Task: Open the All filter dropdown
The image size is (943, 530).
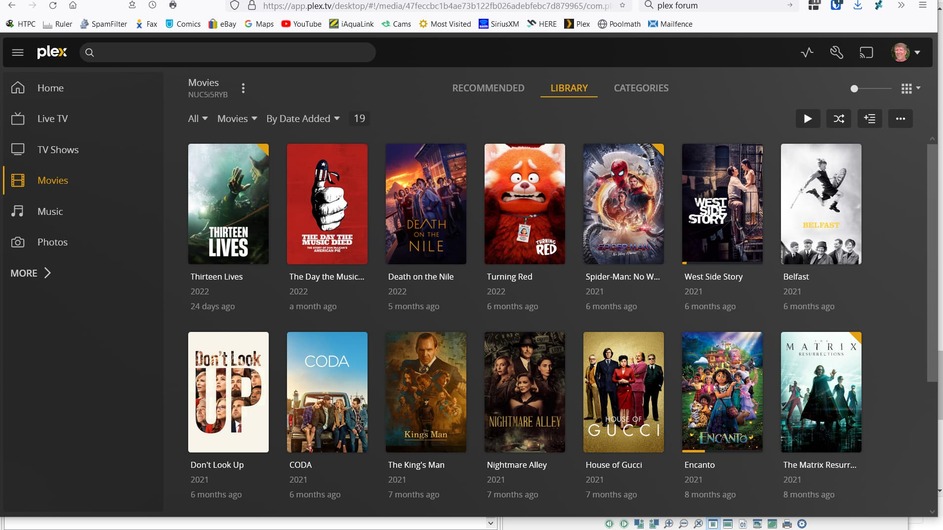Action: 197,119
